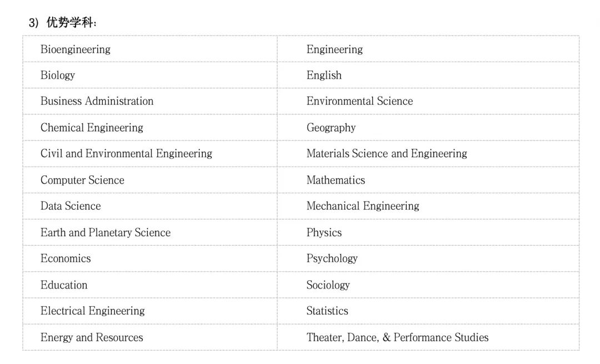Select the Mathematics cell
The image size is (600, 364).
coord(336,180)
